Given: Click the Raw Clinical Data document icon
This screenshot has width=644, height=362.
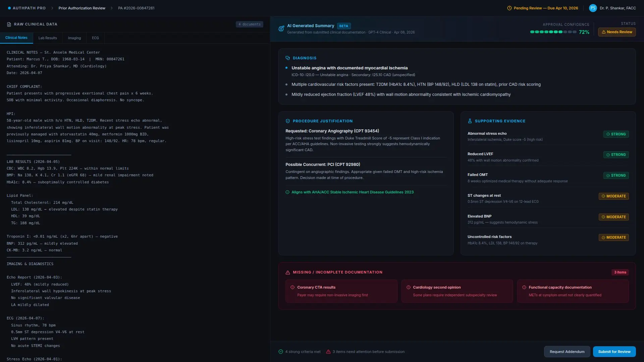Looking at the screenshot, I should click(9, 24).
